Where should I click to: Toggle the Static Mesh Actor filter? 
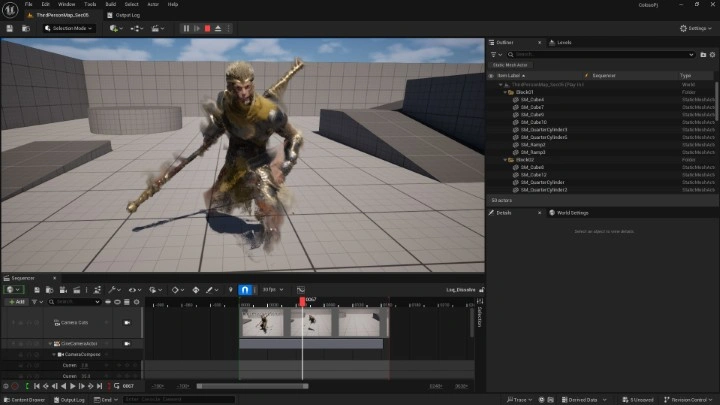pos(511,65)
